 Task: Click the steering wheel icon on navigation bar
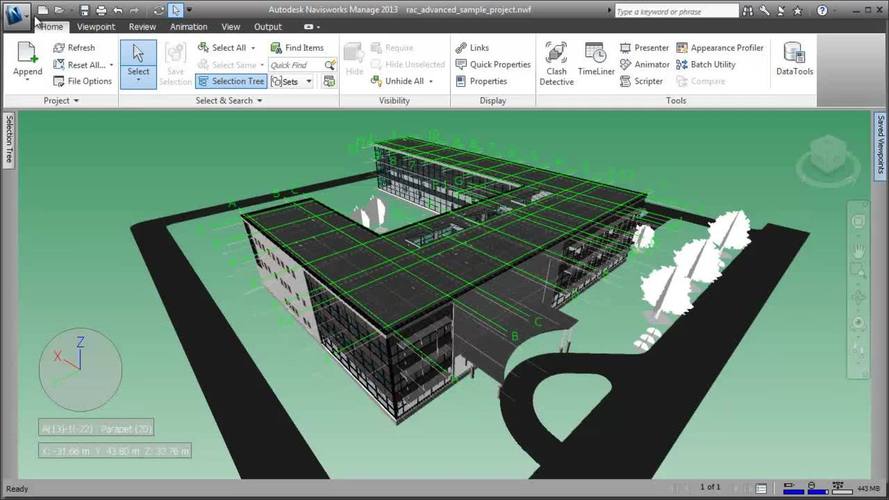pos(858,222)
